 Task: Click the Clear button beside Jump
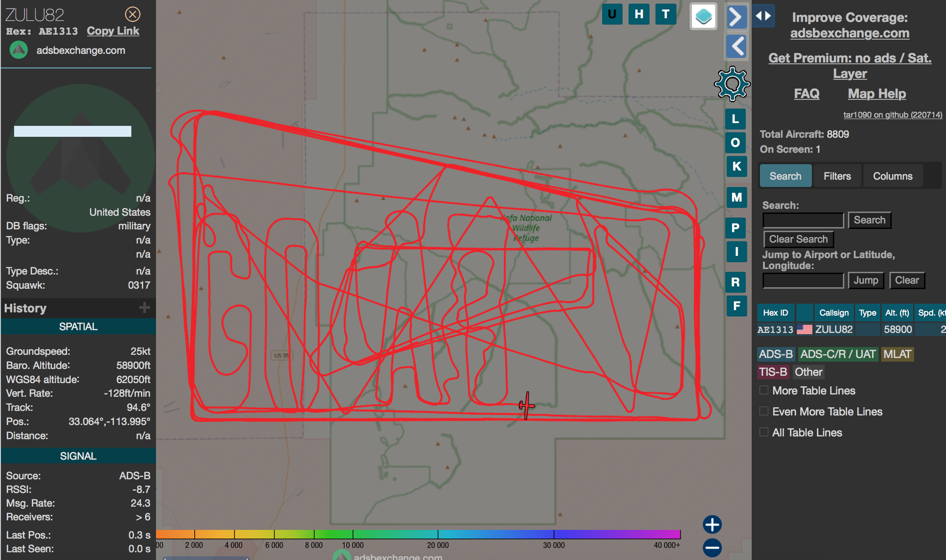point(907,280)
